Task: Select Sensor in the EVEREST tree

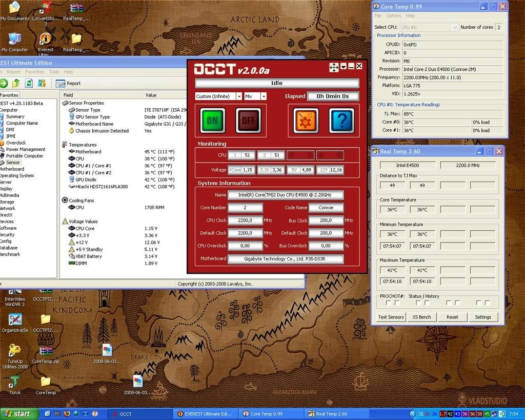Action: point(13,163)
